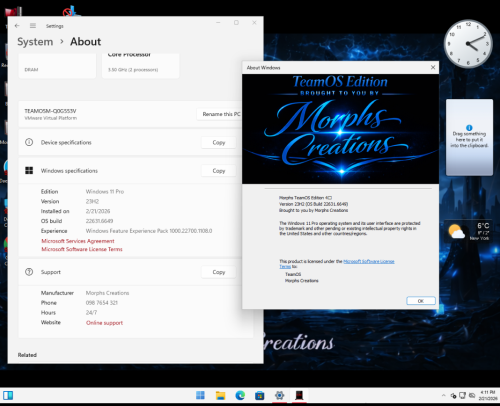Click the info icon in the clipboard gadget
Screen dimensions: 500x406
pyautogui.click(x=469, y=128)
